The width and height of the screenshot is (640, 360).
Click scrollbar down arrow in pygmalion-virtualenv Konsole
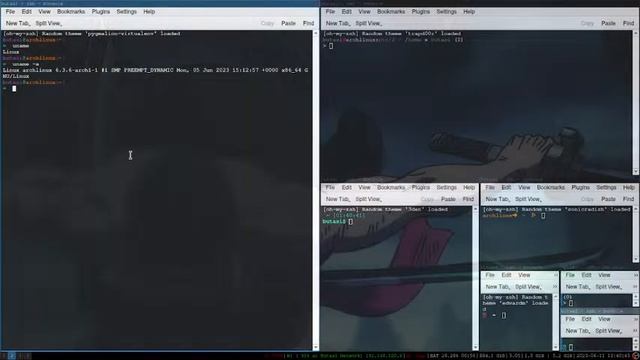click(316, 347)
